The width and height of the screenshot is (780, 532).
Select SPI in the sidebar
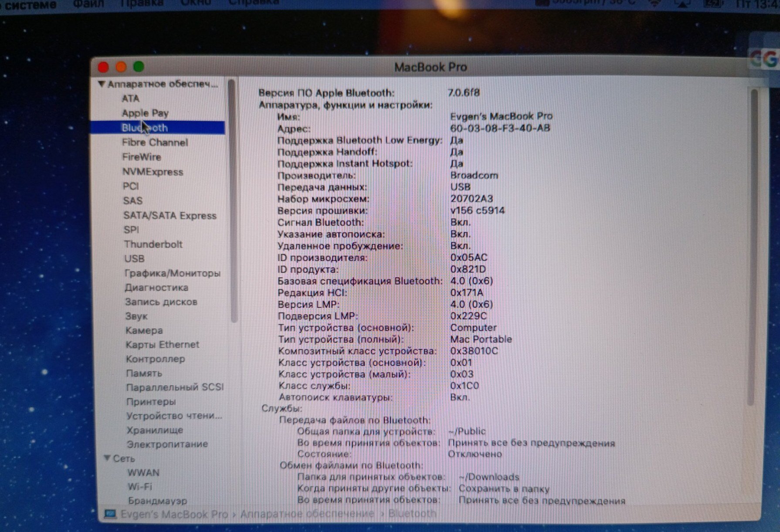[131, 230]
